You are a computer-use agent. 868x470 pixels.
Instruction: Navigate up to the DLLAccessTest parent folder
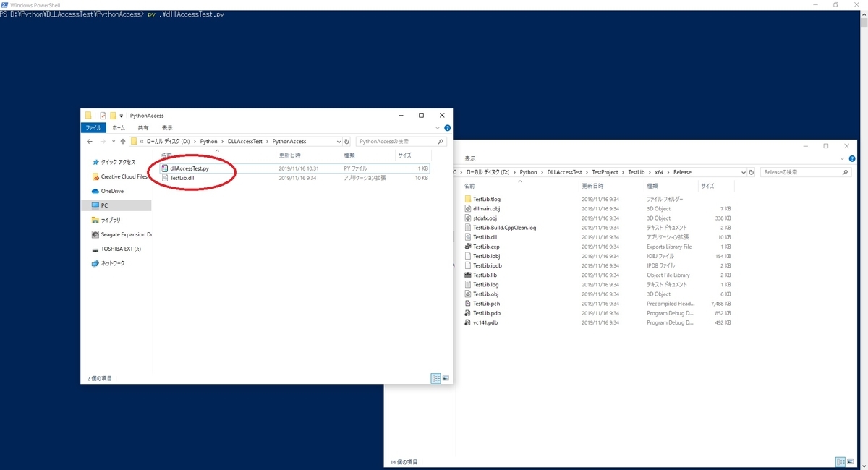(x=122, y=141)
